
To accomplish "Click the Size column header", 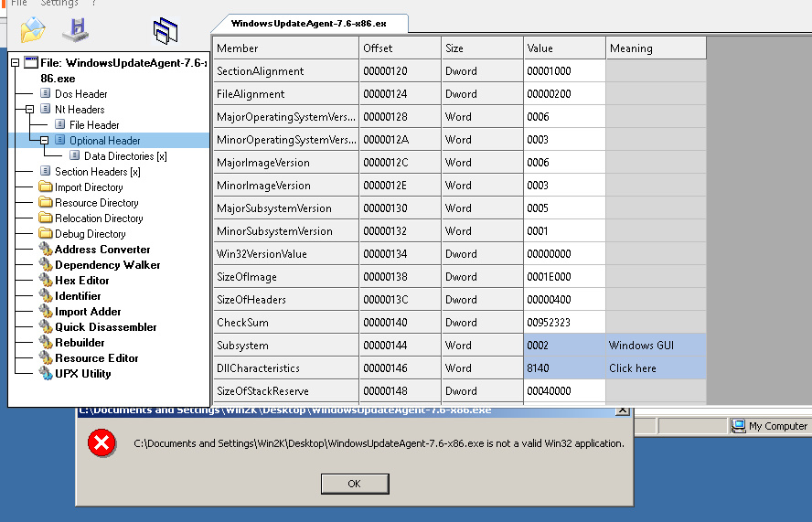I will 482,48.
